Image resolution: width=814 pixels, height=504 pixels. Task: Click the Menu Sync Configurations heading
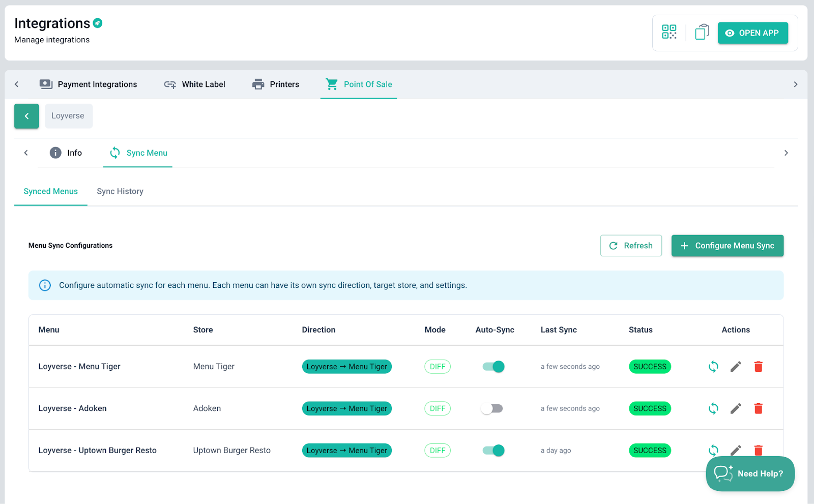click(71, 245)
